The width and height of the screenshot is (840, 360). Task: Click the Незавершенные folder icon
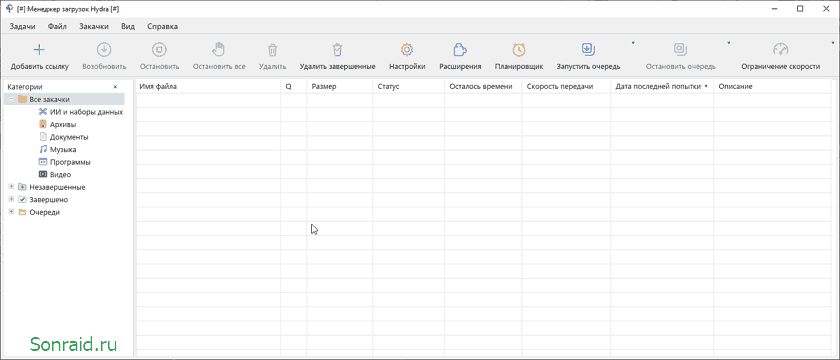(22, 187)
